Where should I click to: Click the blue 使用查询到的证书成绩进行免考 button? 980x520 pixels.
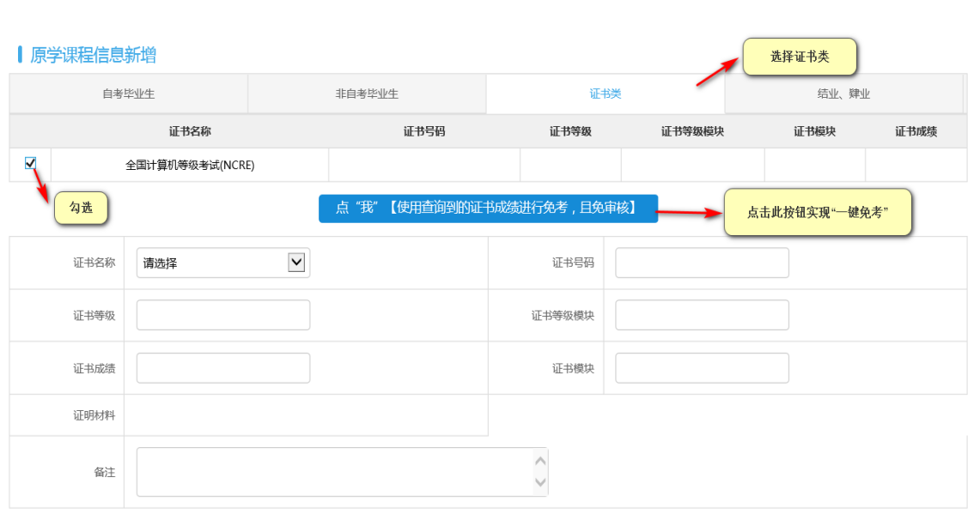pyautogui.click(x=488, y=209)
